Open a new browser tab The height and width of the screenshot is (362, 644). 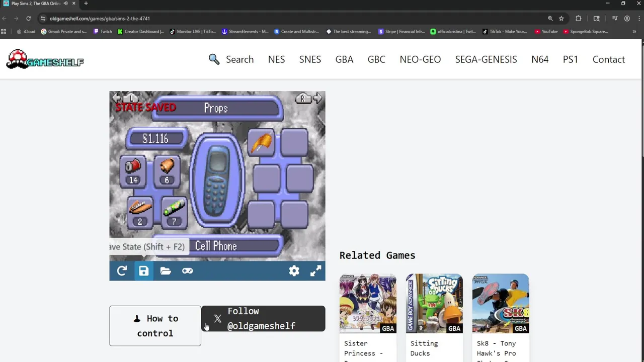point(86,4)
